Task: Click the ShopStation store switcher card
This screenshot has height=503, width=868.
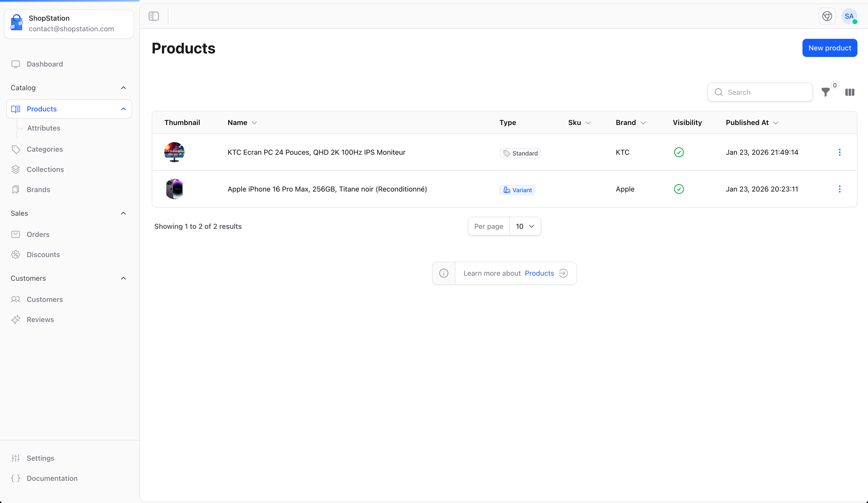Action: (69, 24)
